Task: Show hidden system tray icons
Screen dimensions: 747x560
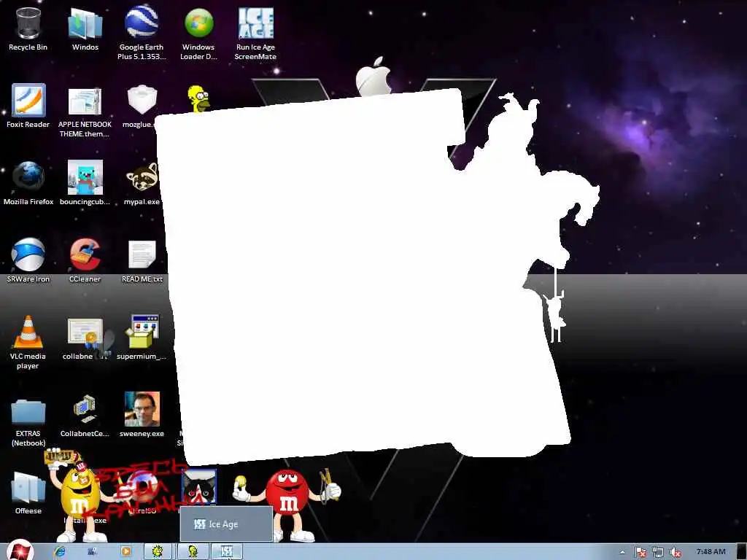Action: pyautogui.click(x=622, y=553)
